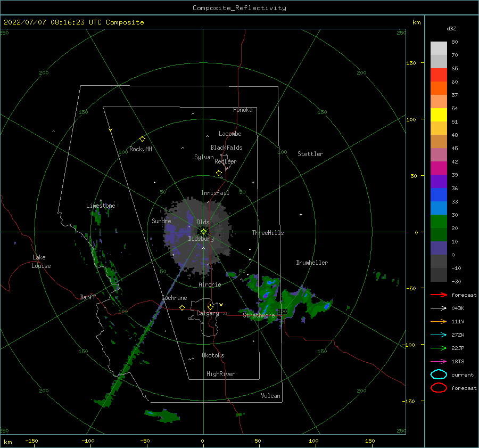Select the purple 39 dBZ color swatch

click(x=439, y=181)
